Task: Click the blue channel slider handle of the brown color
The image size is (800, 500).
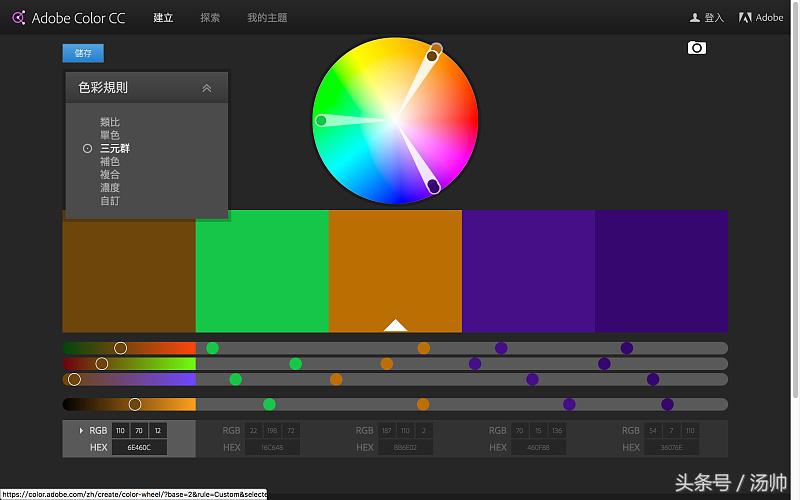Action: pos(74,380)
